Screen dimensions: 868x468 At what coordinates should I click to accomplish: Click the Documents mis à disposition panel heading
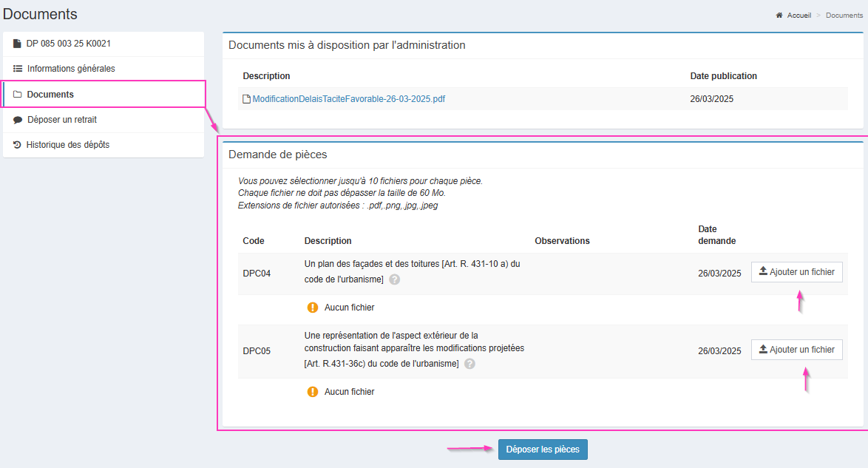tap(347, 45)
